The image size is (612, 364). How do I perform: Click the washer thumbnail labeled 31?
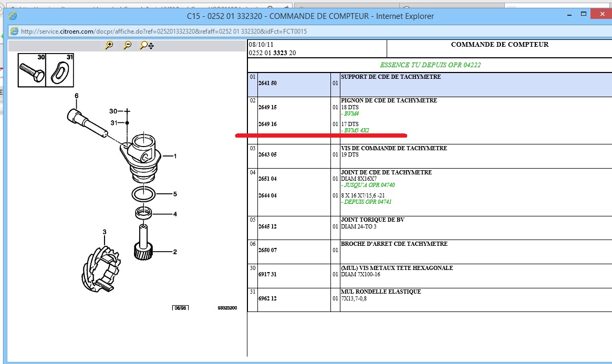click(x=59, y=71)
